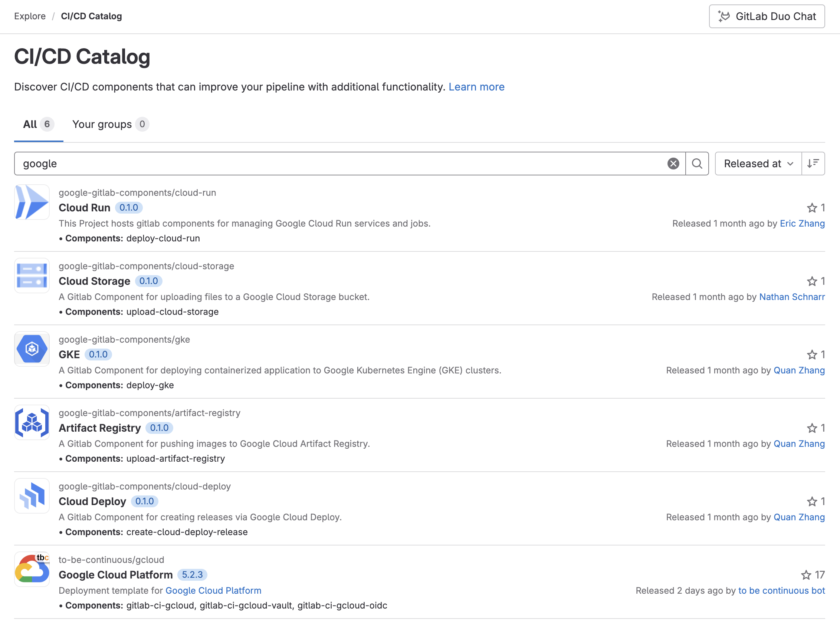Click path to-be-continuous/gcloud
Viewport: 840px width, 623px height.
(x=111, y=560)
